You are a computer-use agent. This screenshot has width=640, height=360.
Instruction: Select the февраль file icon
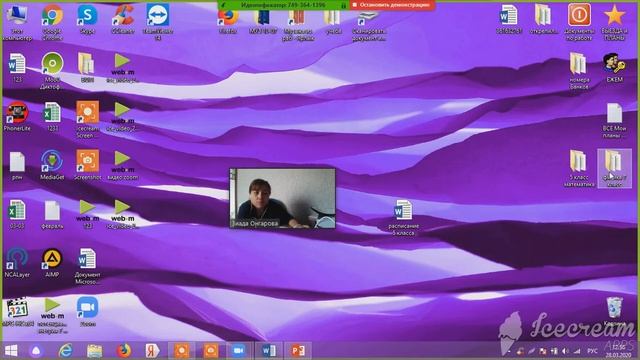point(52,214)
